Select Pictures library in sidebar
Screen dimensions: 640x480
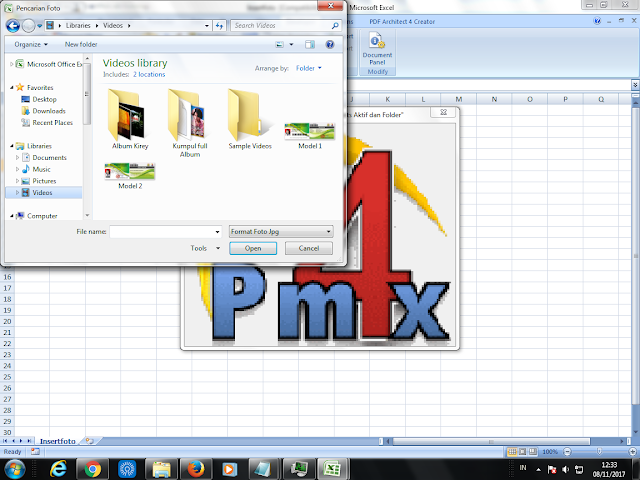point(44,181)
